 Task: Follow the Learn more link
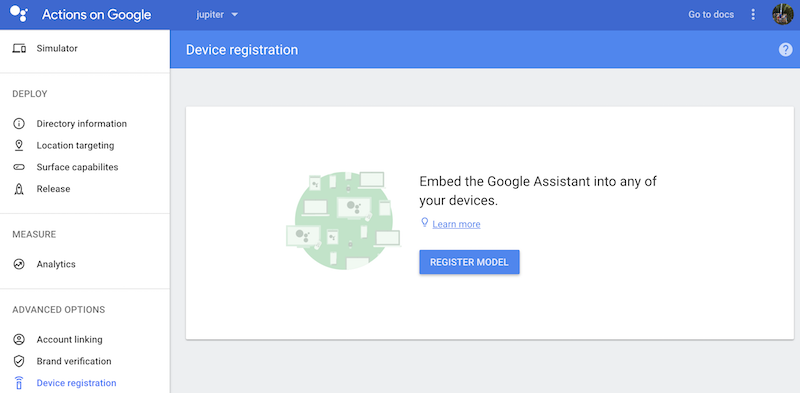pos(456,224)
